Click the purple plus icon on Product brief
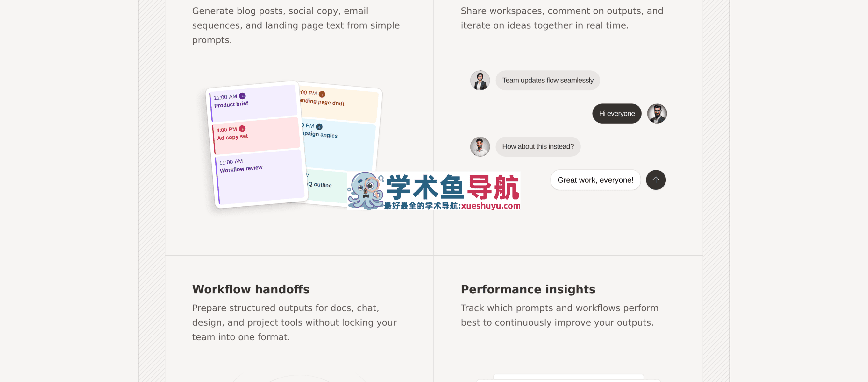The width and height of the screenshot is (868, 382). [x=242, y=96]
